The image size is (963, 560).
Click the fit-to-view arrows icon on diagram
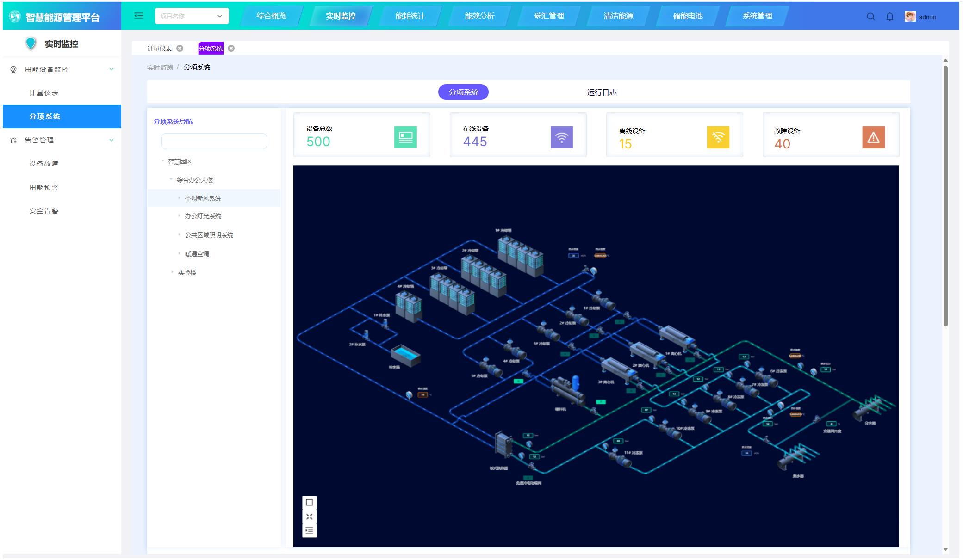tap(309, 517)
